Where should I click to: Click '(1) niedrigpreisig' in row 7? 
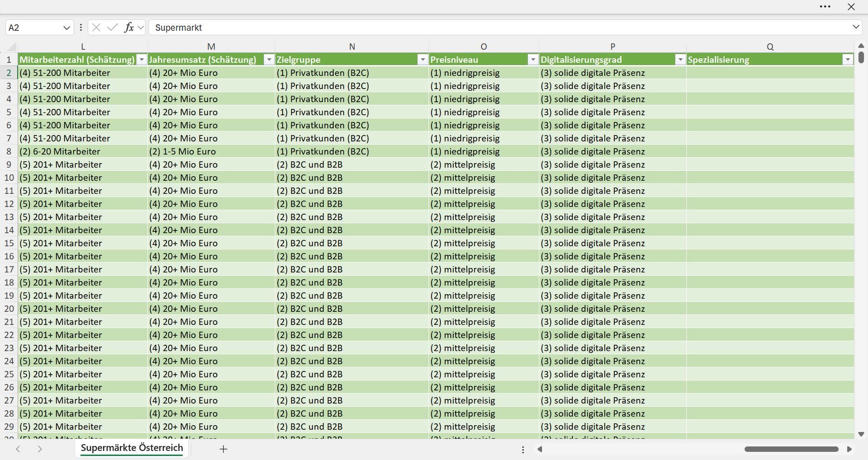[484, 138]
